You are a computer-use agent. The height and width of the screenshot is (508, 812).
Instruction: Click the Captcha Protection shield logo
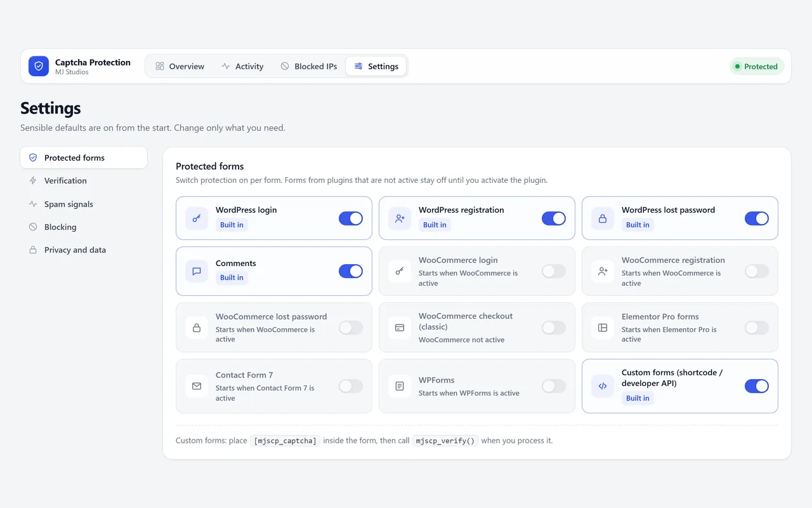[39, 66]
